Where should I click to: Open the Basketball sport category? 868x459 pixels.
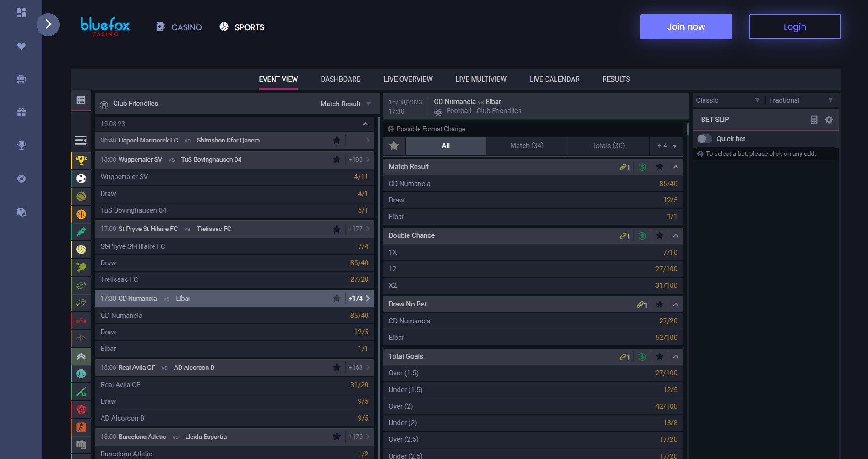click(81, 213)
